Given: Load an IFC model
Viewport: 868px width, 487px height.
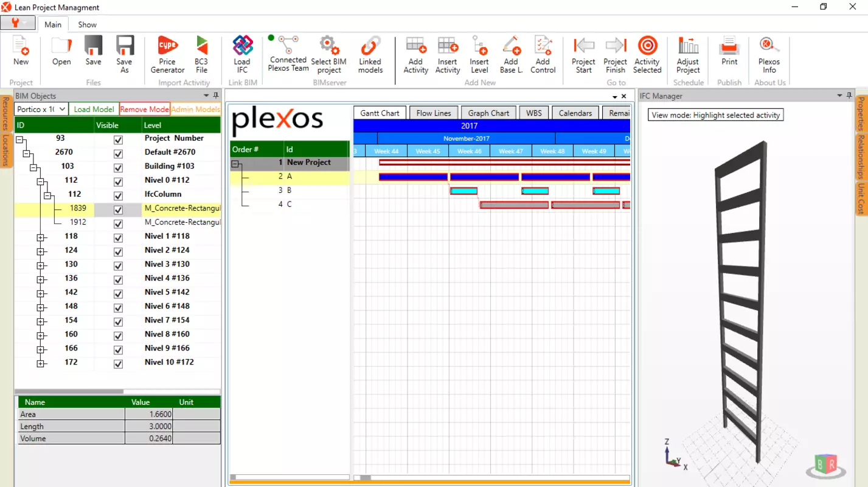Looking at the screenshot, I should [242, 55].
